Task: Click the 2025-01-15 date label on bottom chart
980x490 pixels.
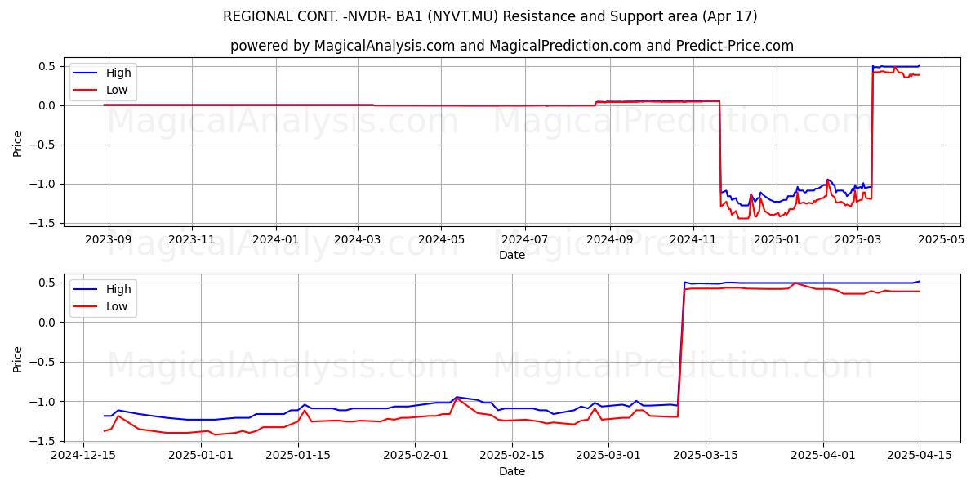Action: point(297,456)
